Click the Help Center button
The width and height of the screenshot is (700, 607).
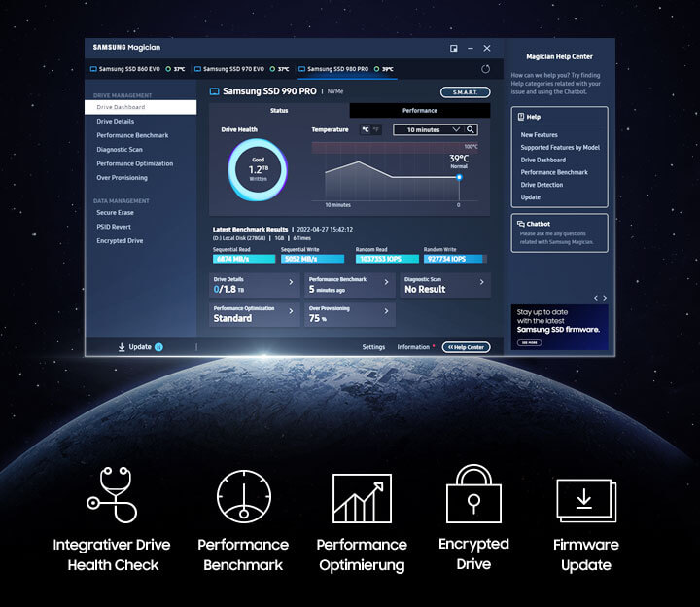pos(466,347)
